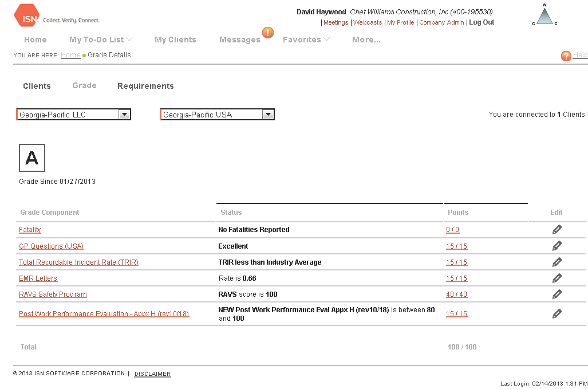Expand the My To-Do List menu
588x389 pixels.
click(x=101, y=40)
